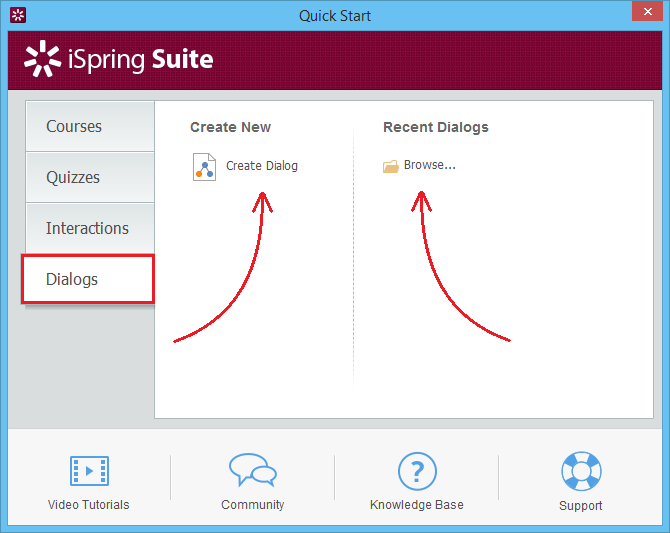Screen dimensions: 670x533
Task: Switch to the Interactions tab
Action: click(90, 228)
